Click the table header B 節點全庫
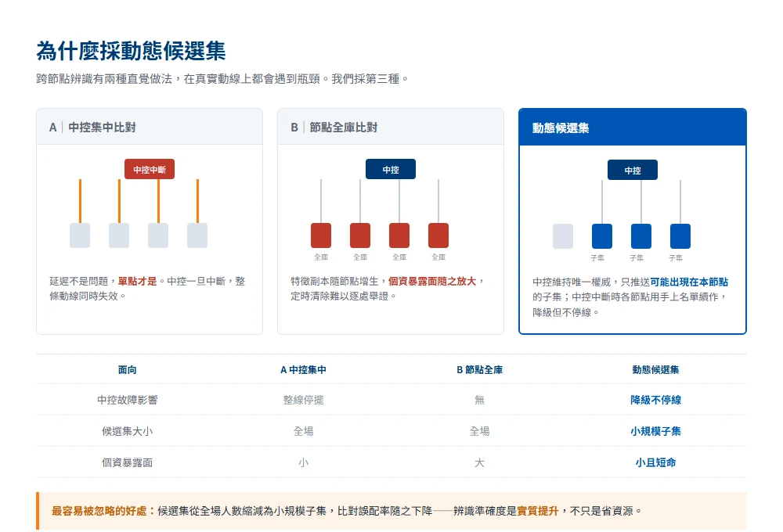The width and height of the screenshot is (783, 532). (x=479, y=370)
